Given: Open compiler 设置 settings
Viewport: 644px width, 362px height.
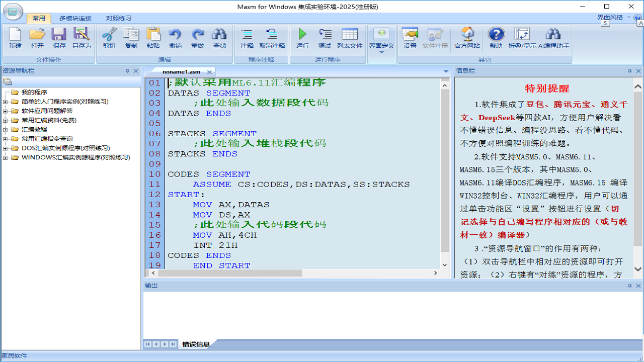Looking at the screenshot, I should click(x=410, y=38).
